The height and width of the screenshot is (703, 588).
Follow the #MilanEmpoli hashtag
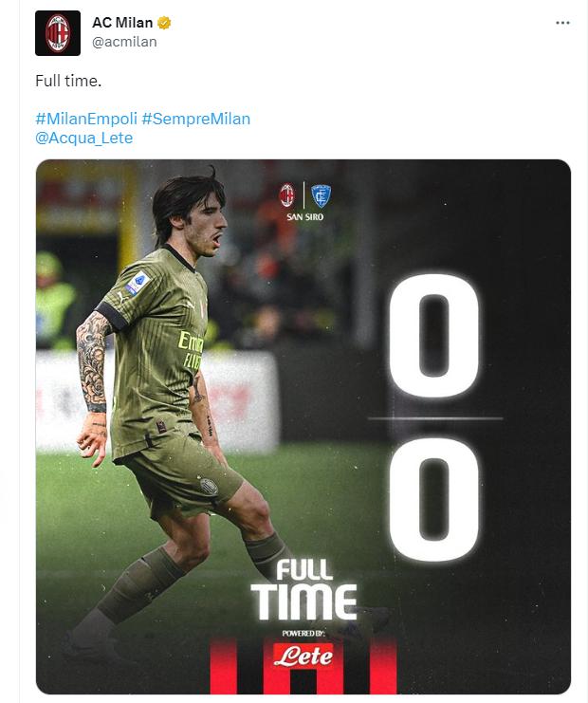point(85,119)
